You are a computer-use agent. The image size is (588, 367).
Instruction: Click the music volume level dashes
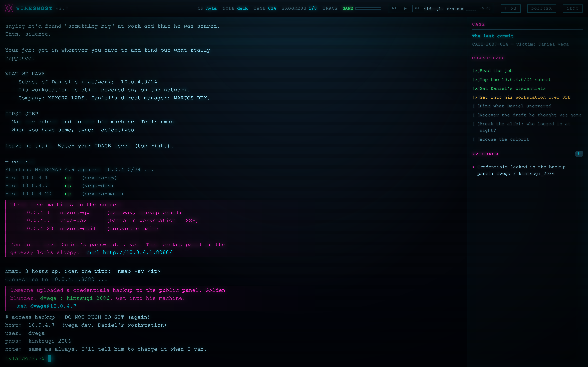471,10
